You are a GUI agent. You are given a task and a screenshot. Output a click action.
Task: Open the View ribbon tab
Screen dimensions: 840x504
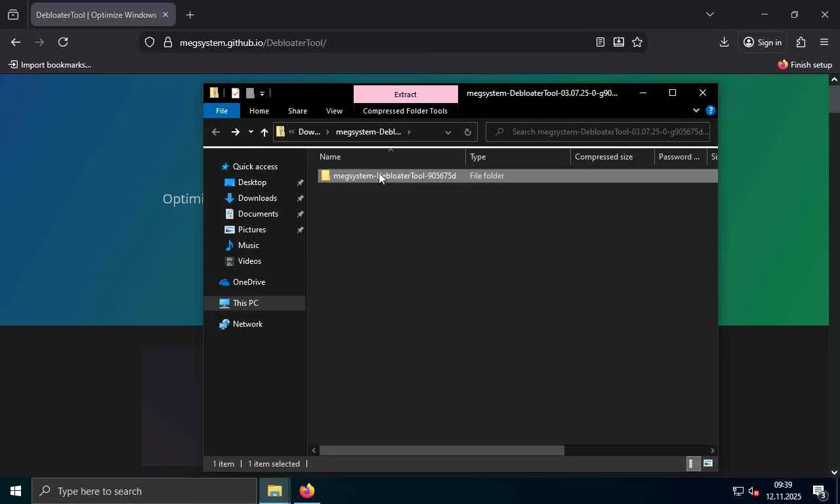click(x=334, y=111)
